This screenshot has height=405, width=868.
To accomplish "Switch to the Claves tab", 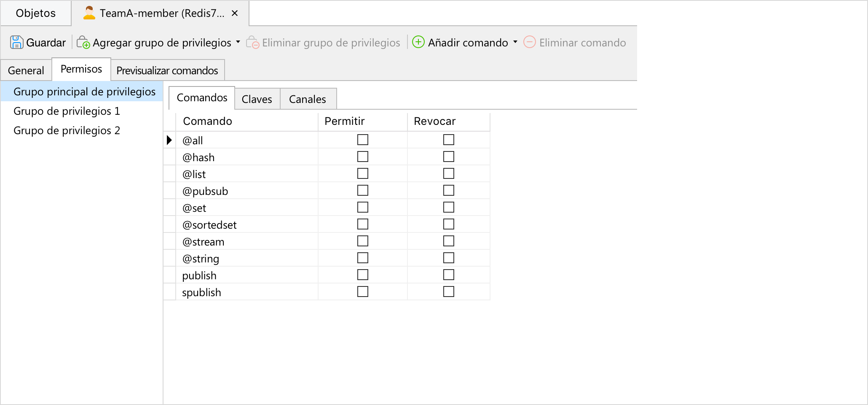I will tap(257, 99).
